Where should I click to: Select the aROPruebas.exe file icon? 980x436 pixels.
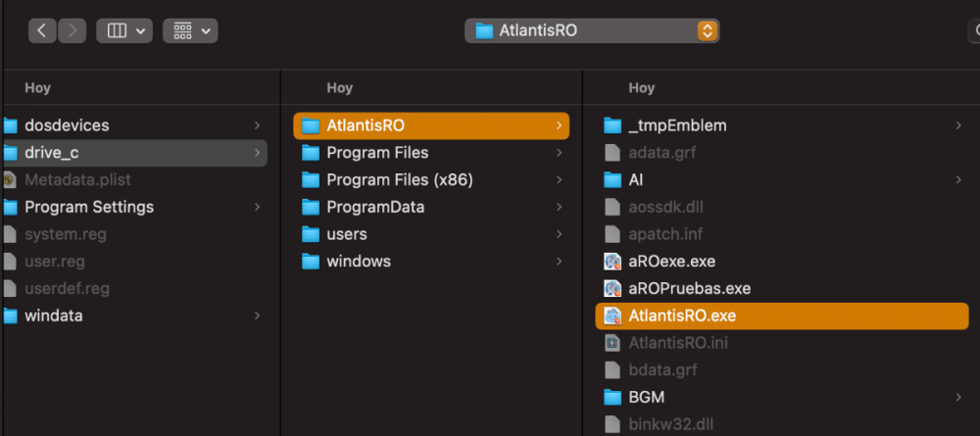(612, 289)
